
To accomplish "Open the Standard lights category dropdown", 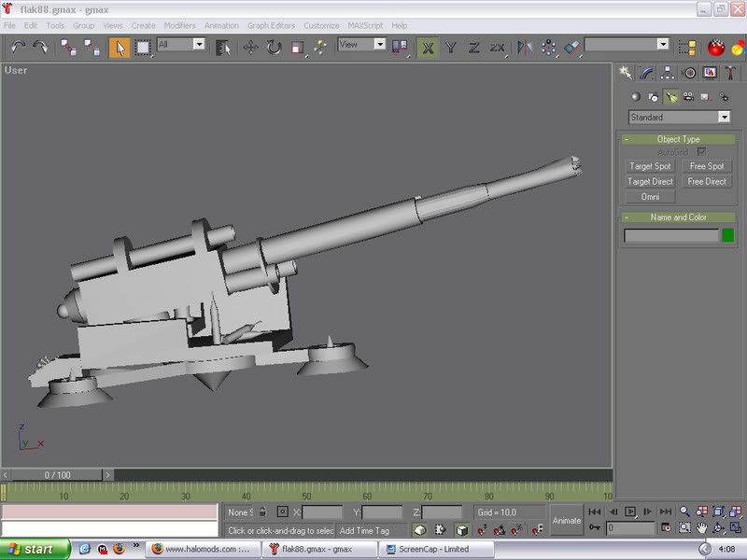I will 725,118.
